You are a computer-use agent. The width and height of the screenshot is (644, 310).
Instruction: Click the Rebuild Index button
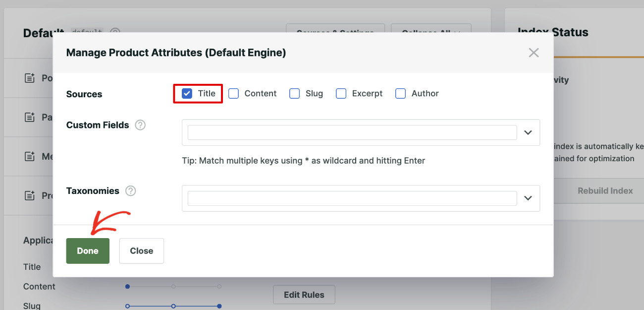click(605, 190)
